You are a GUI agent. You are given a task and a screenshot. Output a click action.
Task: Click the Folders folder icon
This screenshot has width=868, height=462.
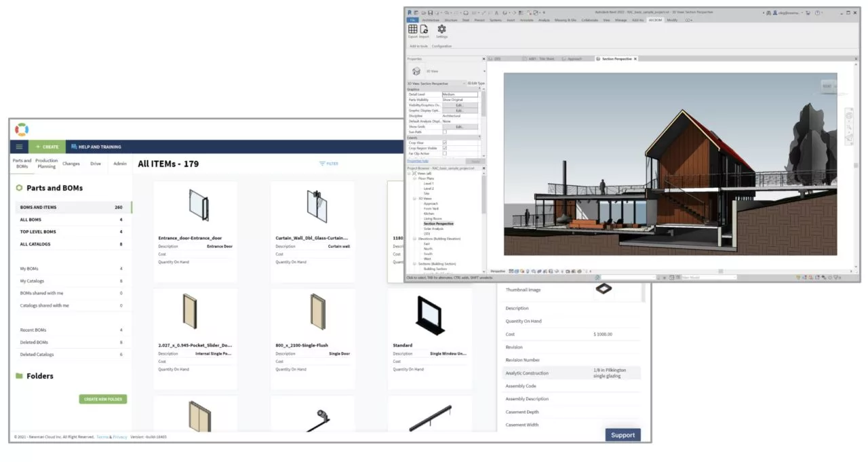(x=19, y=376)
